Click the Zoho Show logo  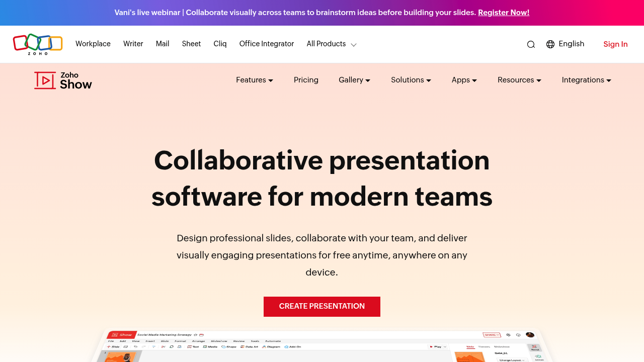[63, 80]
